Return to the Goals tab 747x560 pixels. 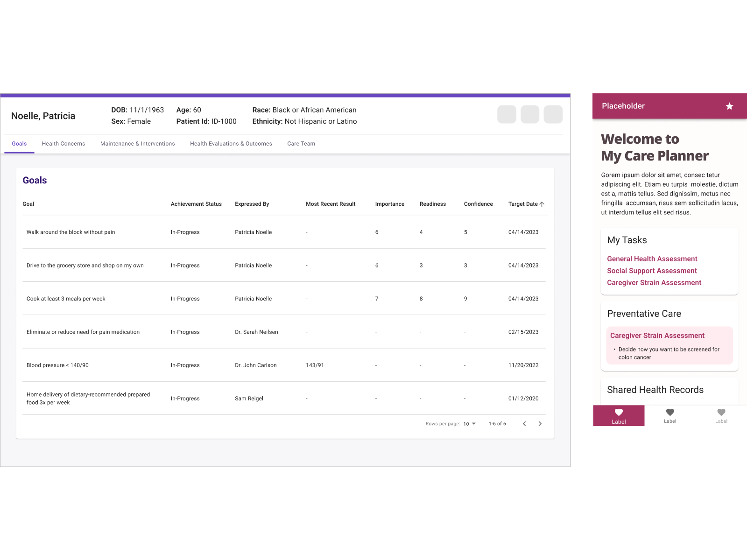(x=19, y=144)
